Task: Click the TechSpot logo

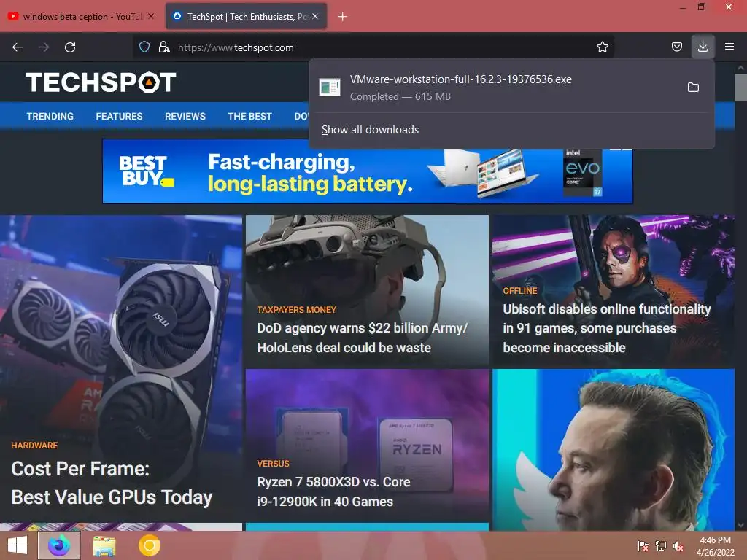Action: coord(101,82)
